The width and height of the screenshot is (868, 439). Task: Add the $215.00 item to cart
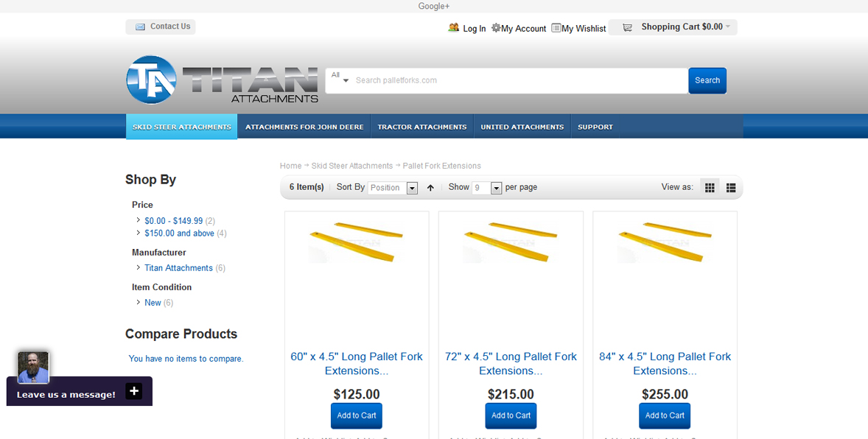pyautogui.click(x=511, y=415)
